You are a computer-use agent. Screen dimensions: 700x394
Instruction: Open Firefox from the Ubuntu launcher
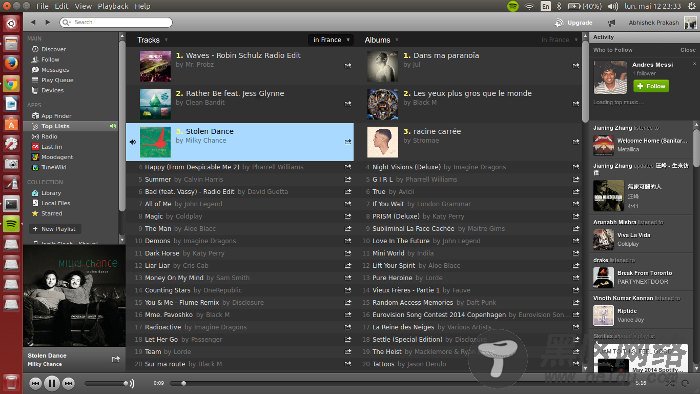(x=11, y=63)
